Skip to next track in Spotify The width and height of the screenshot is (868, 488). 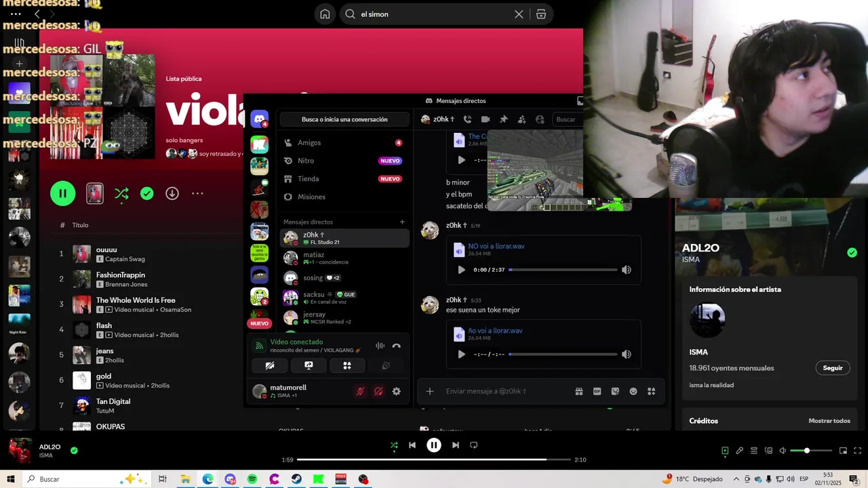[x=456, y=445]
